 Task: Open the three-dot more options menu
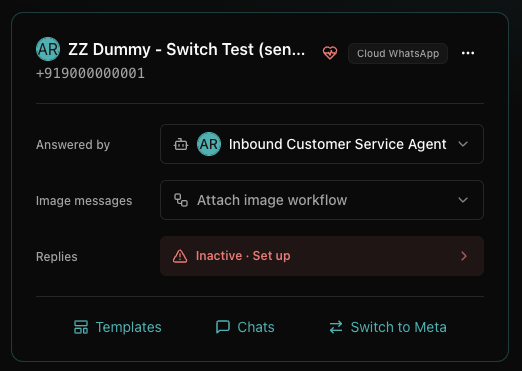click(x=468, y=53)
